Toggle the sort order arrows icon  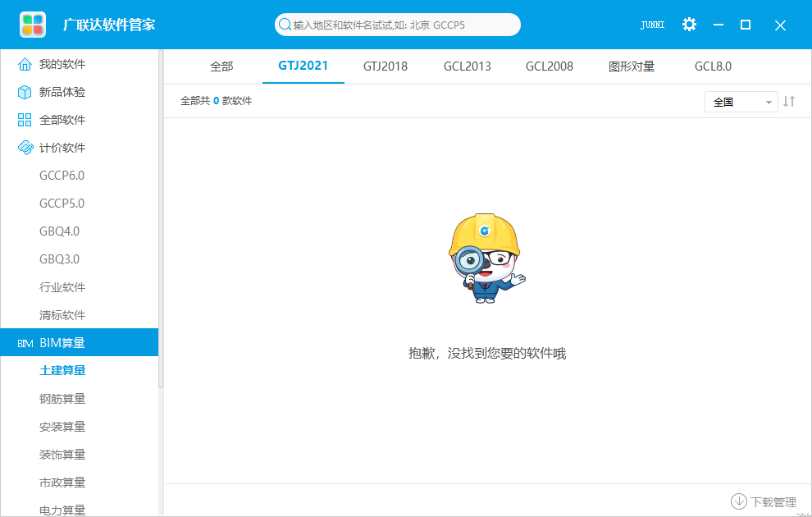coord(789,102)
